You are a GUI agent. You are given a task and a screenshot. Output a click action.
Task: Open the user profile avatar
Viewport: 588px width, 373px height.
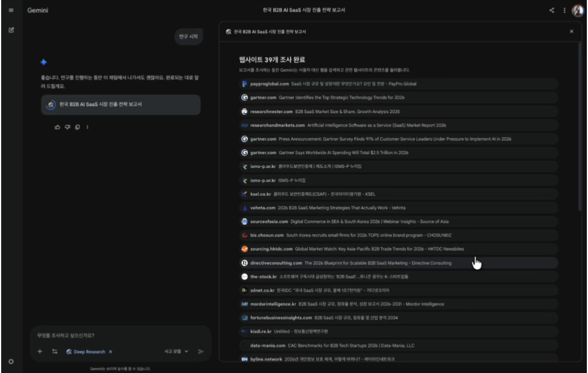(x=578, y=10)
